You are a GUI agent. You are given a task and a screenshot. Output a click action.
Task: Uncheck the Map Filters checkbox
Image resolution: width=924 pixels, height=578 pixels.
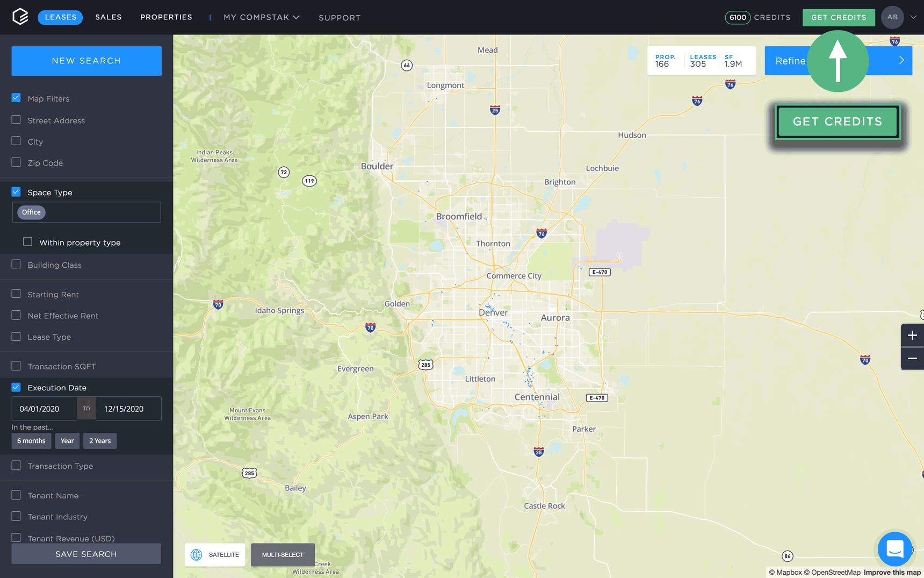[x=16, y=98]
